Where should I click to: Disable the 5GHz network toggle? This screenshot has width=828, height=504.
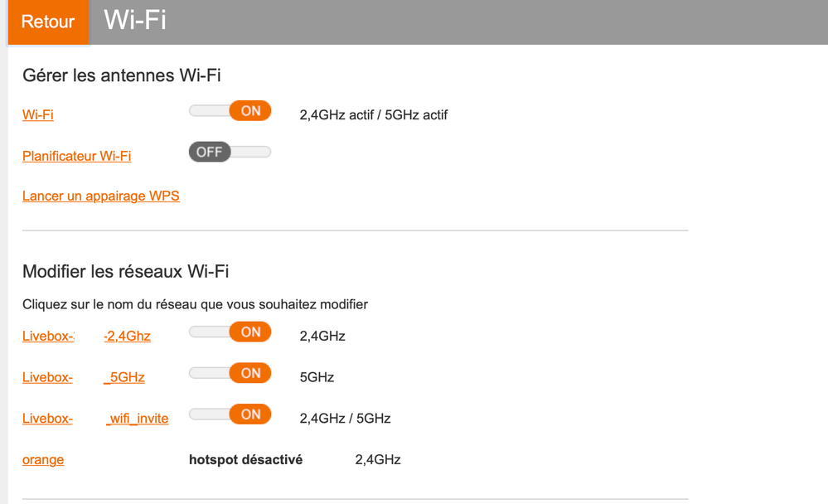[x=230, y=373]
